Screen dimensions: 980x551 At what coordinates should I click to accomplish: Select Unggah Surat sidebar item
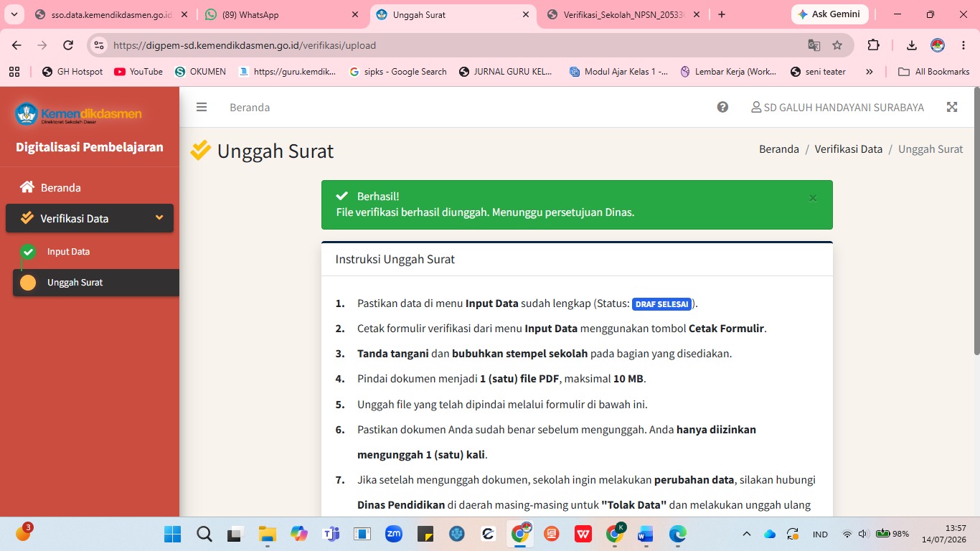96,282
